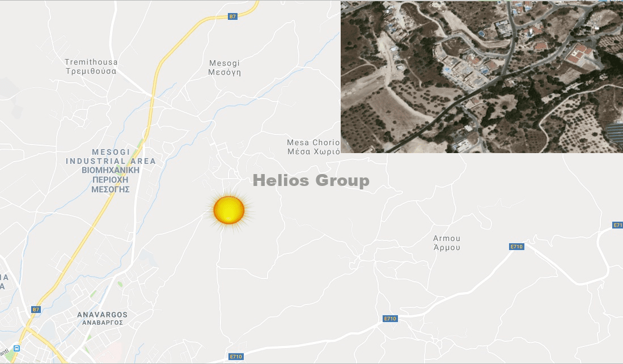
Task: Click the Helios Group title text
Action: pyautogui.click(x=311, y=180)
